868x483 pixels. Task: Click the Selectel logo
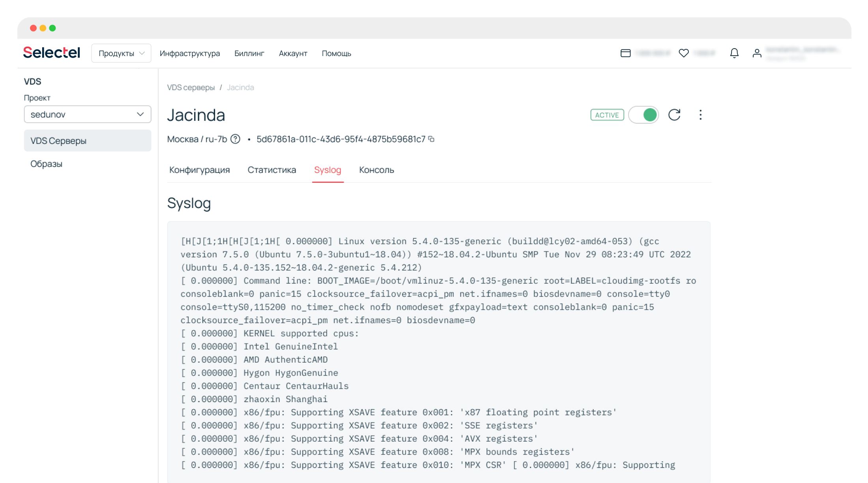(52, 52)
